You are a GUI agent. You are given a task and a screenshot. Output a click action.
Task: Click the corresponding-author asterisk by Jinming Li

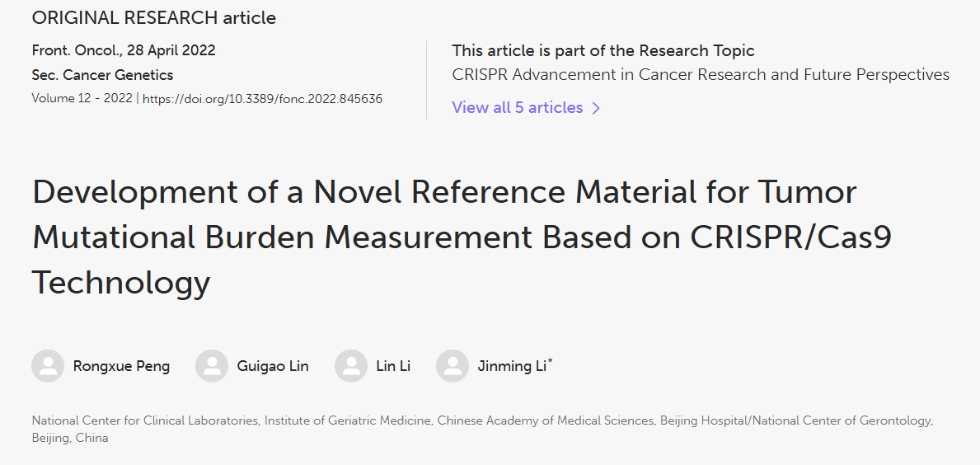[550, 361]
